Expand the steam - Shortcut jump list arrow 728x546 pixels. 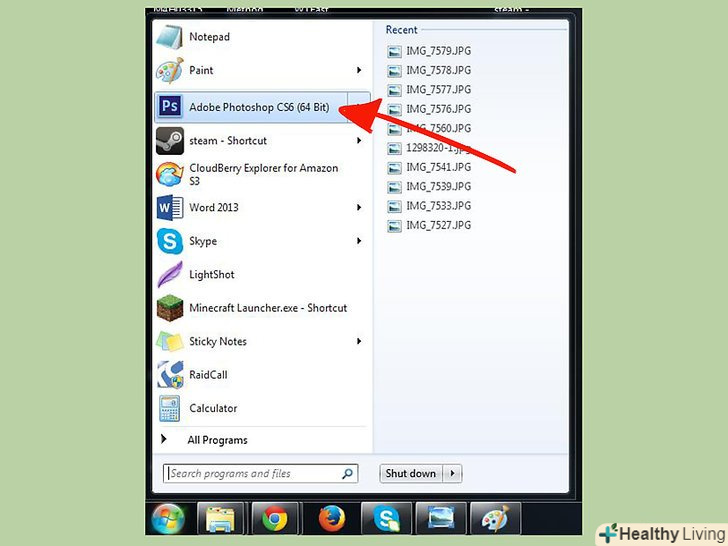coord(359,141)
